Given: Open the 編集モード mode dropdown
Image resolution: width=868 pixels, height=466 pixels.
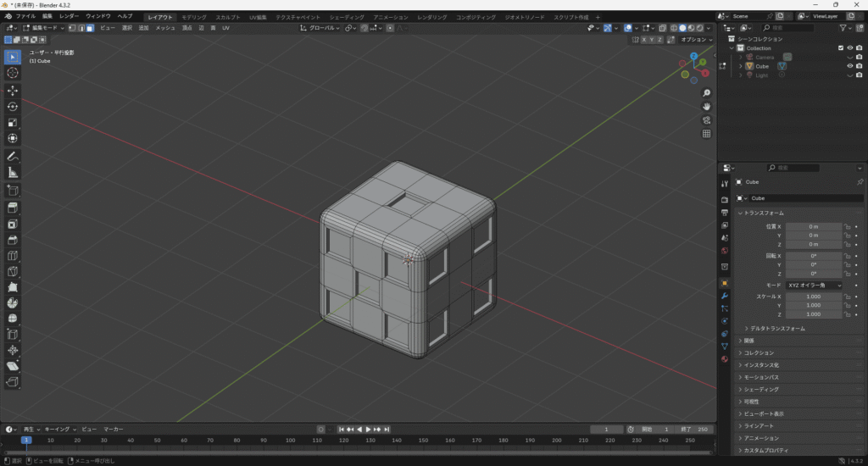Looking at the screenshot, I should pyautogui.click(x=43, y=28).
